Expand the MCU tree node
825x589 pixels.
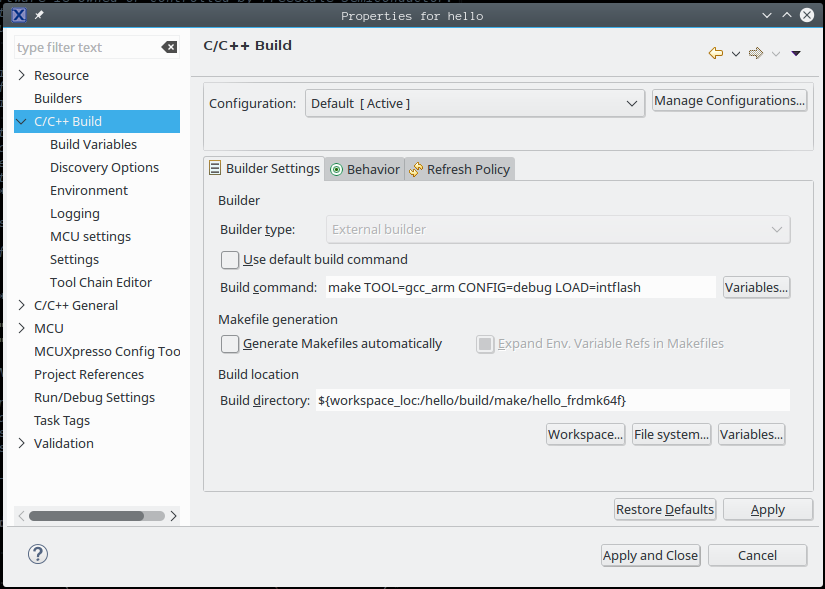(22, 328)
